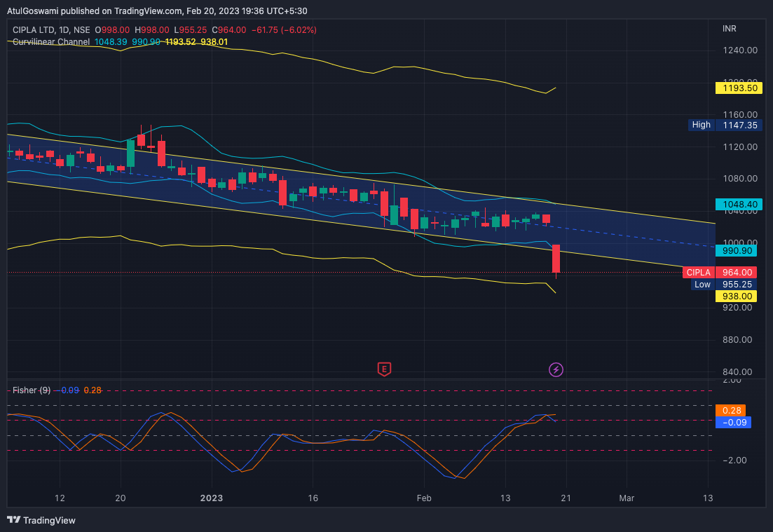
Task: Click the 16 date axis label
Action: 313,498
